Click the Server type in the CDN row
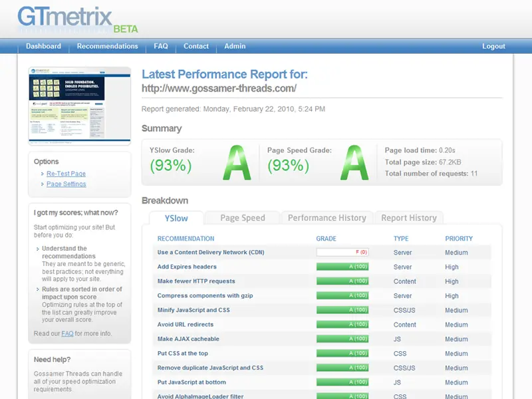This screenshot has width=532, height=399. coord(402,253)
